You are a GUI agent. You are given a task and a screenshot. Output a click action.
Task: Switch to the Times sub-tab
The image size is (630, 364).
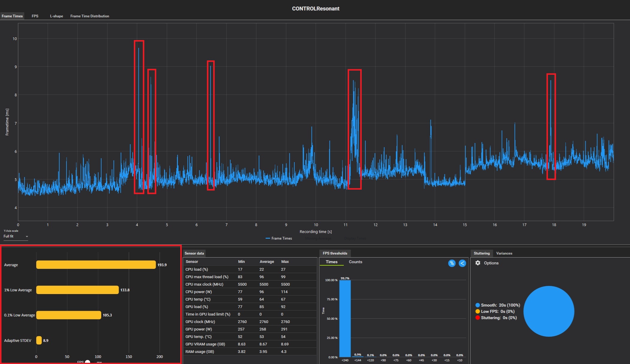[x=331, y=262]
